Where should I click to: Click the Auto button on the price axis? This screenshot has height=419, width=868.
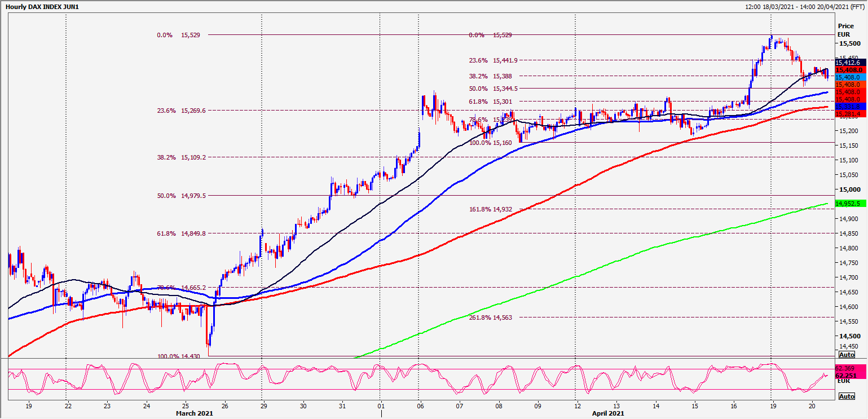pos(847,355)
